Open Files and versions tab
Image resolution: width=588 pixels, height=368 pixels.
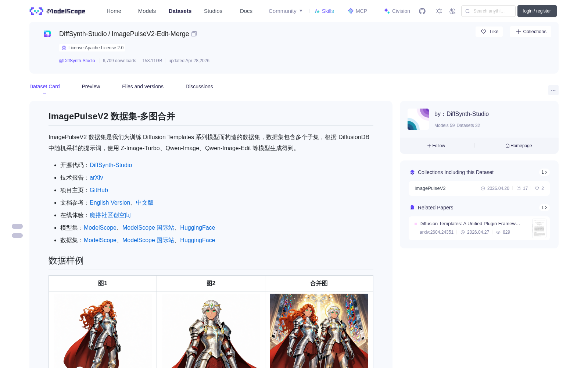click(x=143, y=86)
